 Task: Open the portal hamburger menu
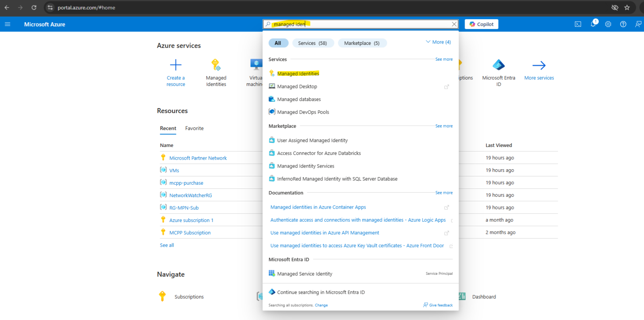pos(8,24)
